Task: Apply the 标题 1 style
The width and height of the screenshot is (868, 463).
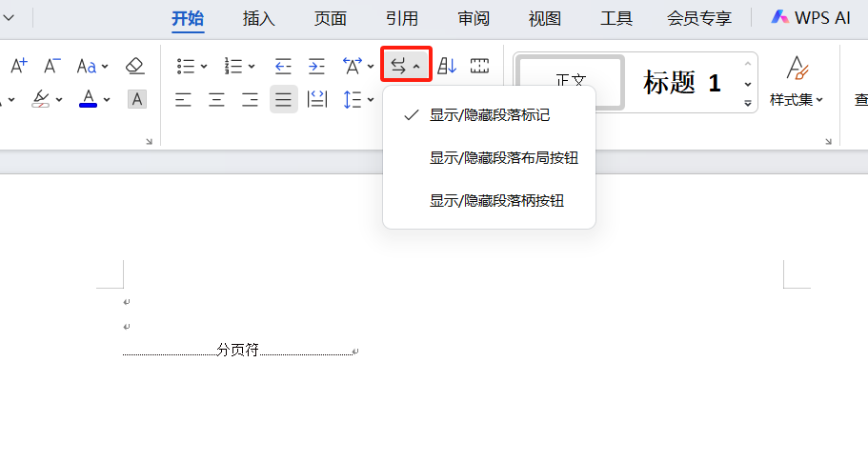Action: [682, 83]
